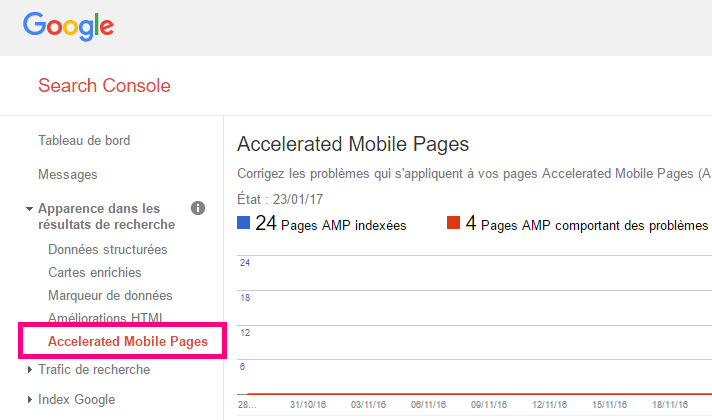Expand Index Google arrow
The image size is (712, 420).
pyautogui.click(x=30, y=400)
